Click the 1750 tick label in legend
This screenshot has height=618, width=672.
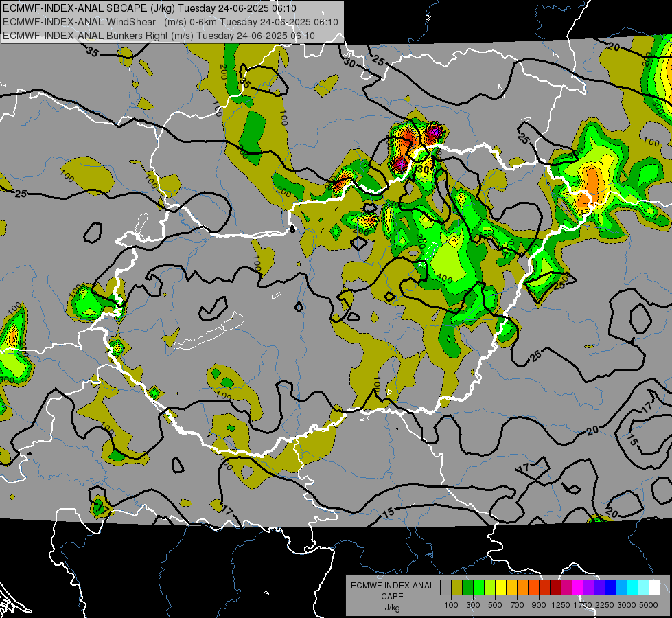point(583,605)
